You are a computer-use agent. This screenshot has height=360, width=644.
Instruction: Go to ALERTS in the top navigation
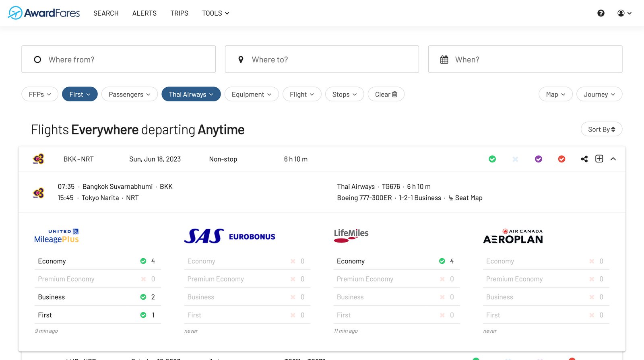(x=144, y=13)
